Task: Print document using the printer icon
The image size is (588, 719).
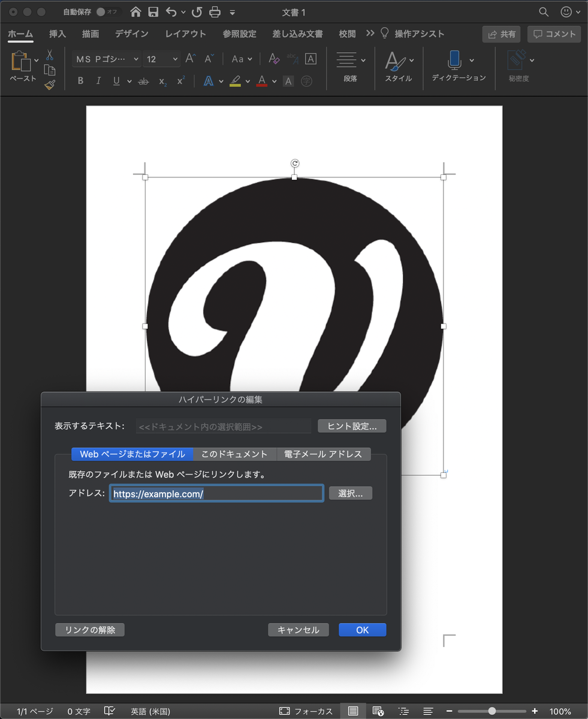Action: point(215,12)
